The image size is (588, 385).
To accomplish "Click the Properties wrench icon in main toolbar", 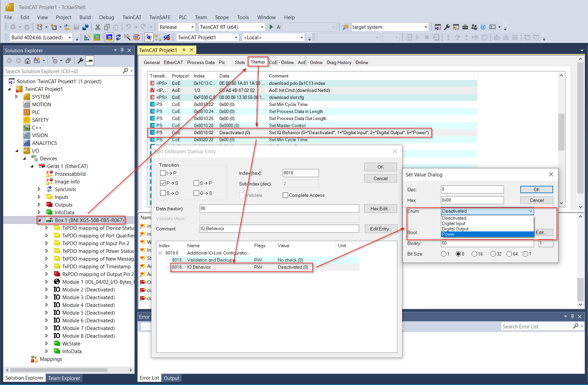I will click(x=447, y=27).
